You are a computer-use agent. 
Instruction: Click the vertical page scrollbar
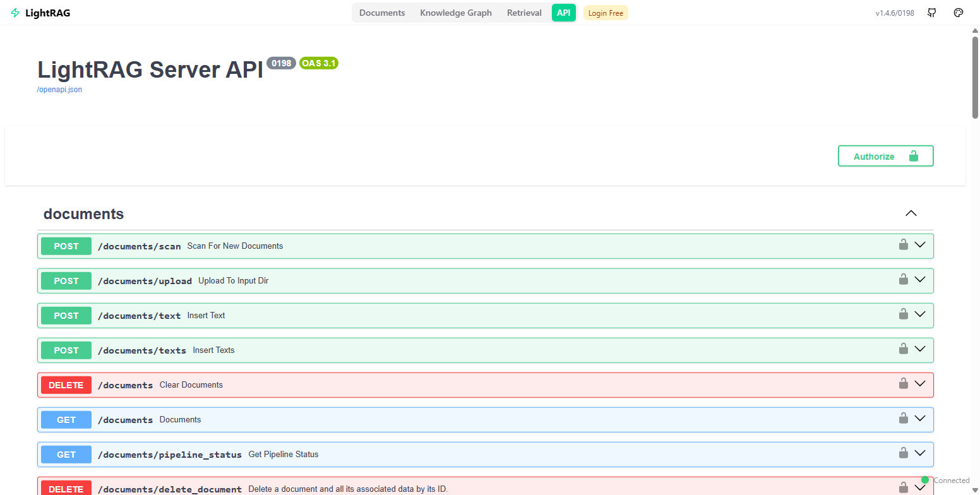pos(976,76)
